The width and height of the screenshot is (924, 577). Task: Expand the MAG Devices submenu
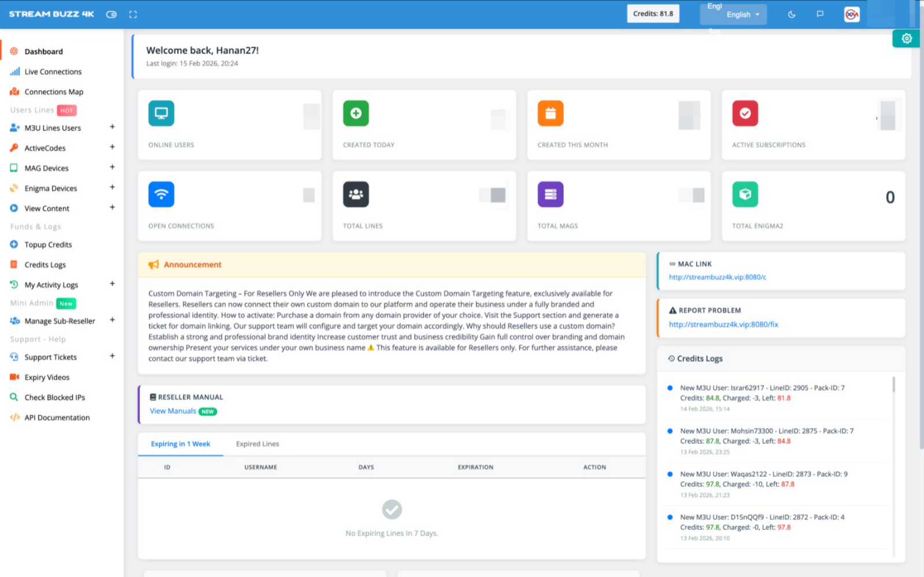112,167
